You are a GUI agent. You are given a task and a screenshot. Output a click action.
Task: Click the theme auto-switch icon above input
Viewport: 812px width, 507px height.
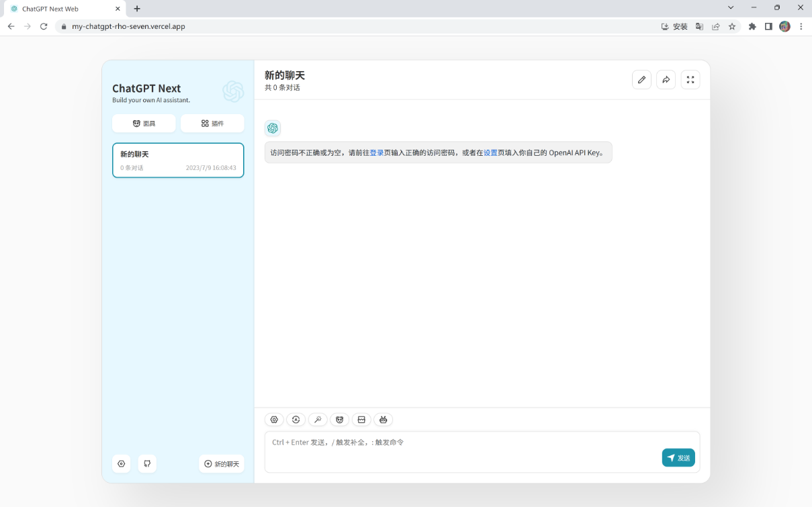pos(296,420)
